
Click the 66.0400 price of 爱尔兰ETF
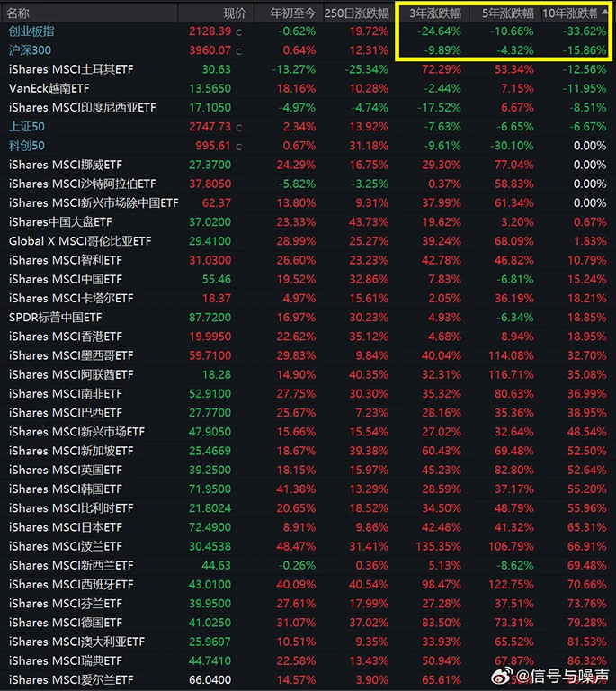click(210, 679)
